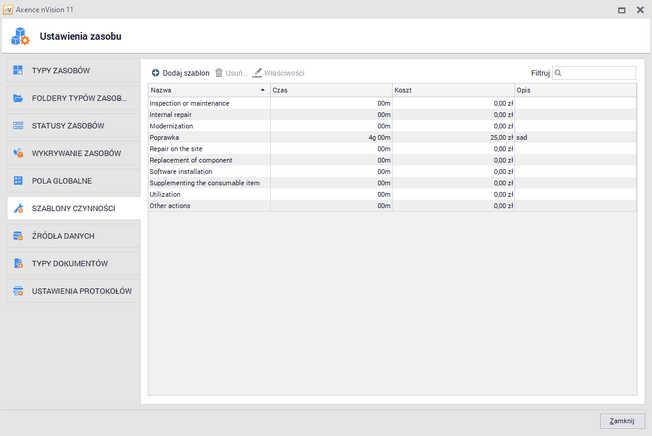Click the Zamknij button
The width and height of the screenshot is (652, 436).
click(620, 421)
